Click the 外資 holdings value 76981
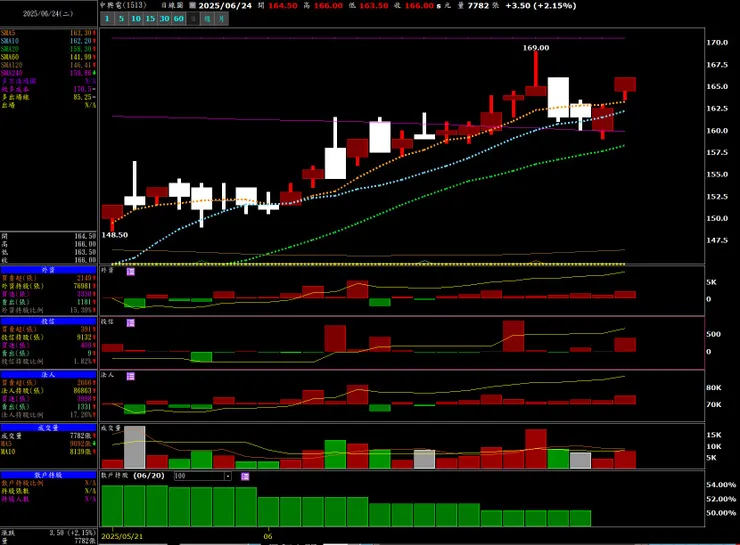Viewport: 740px width, 545px height. [82, 286]
